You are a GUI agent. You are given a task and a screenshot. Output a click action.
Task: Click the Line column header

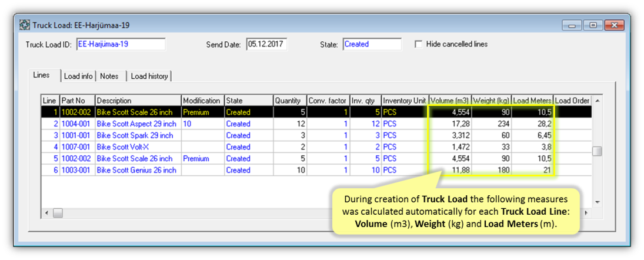tap(50, 101)
